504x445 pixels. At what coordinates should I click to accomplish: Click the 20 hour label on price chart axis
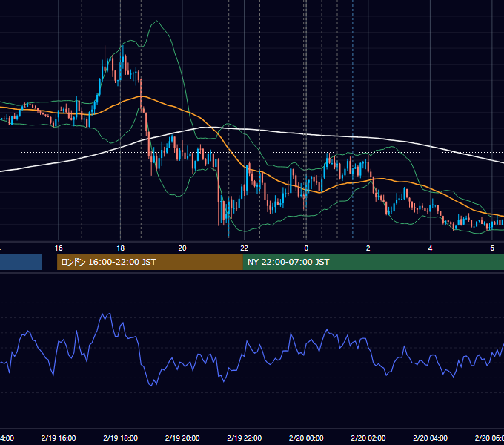coord(182,248)
